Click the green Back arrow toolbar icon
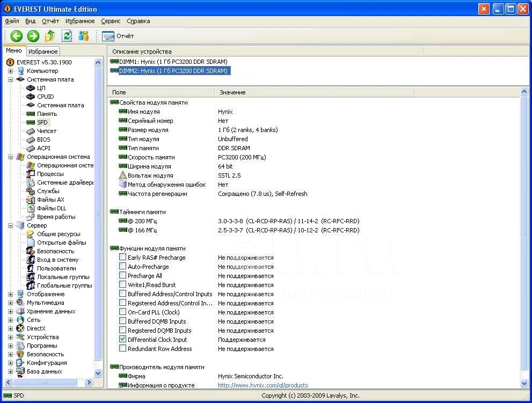This screenshot has width=532, height=403. tap(17, 36)
